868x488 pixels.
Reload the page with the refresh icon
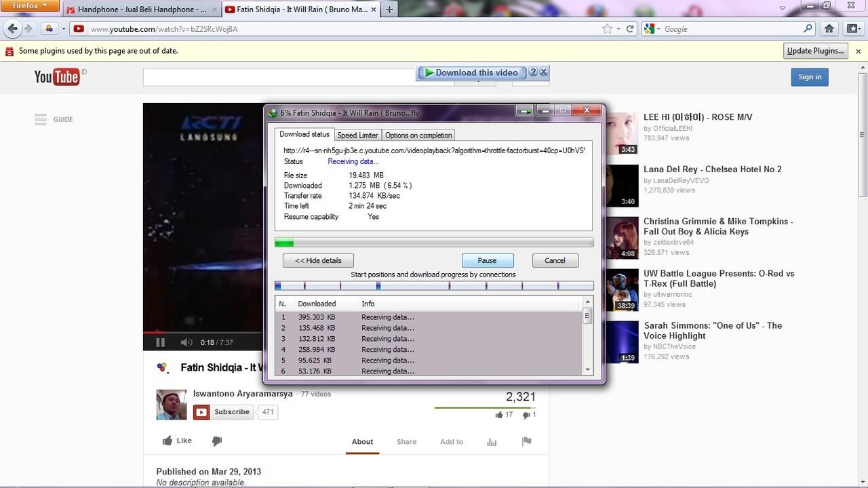coord(630,29)
